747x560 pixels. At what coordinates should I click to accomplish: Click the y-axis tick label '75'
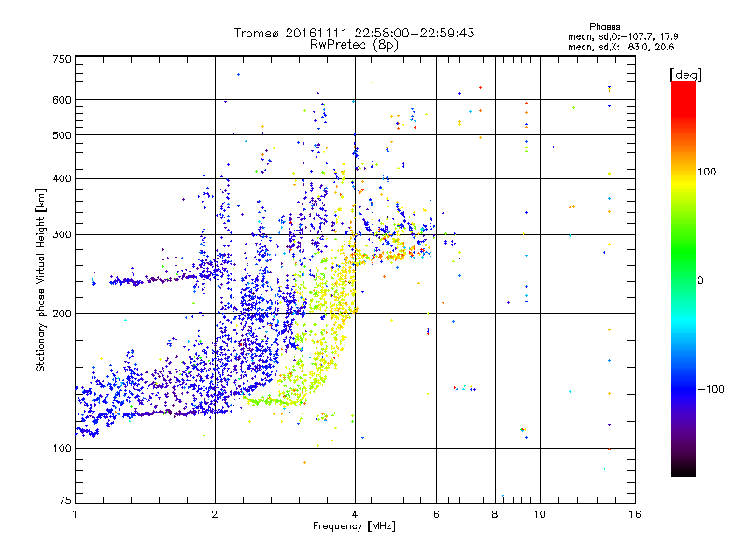click(65, 500)
